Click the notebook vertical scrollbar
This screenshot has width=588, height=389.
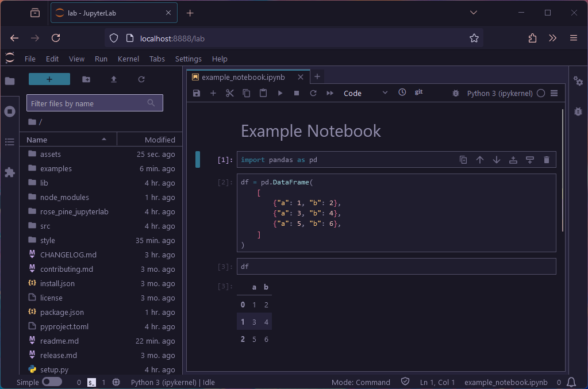coord(563,171)
